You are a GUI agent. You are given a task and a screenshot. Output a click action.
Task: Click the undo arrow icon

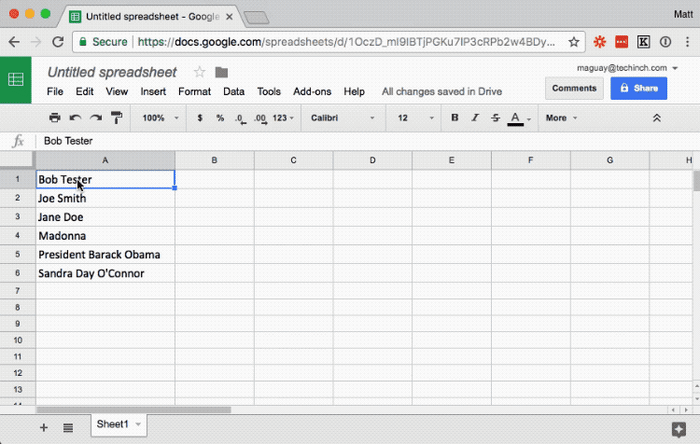tap(75, 118)
